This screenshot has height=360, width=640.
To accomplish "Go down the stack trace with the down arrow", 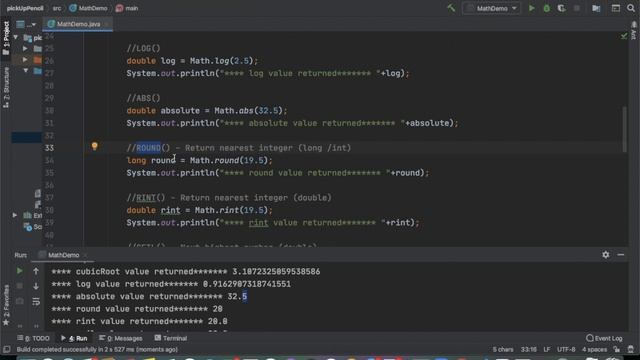I will (36, 286).
